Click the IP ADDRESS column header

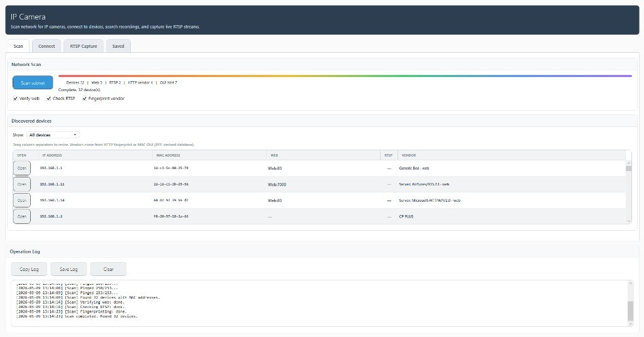click(52, 155)
